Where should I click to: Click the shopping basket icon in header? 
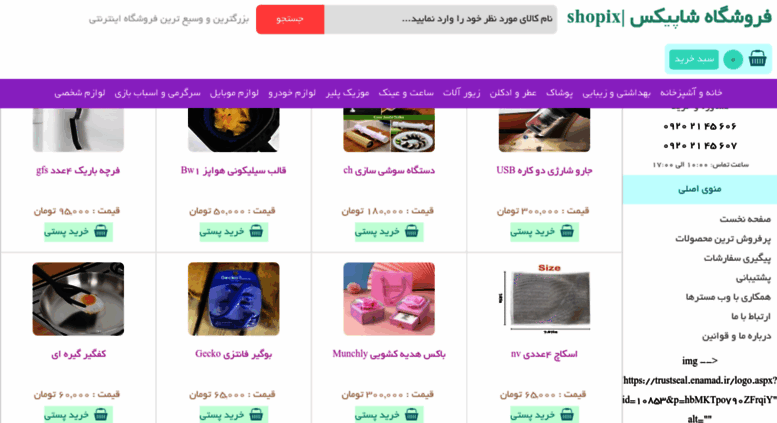tap(757, 59)
